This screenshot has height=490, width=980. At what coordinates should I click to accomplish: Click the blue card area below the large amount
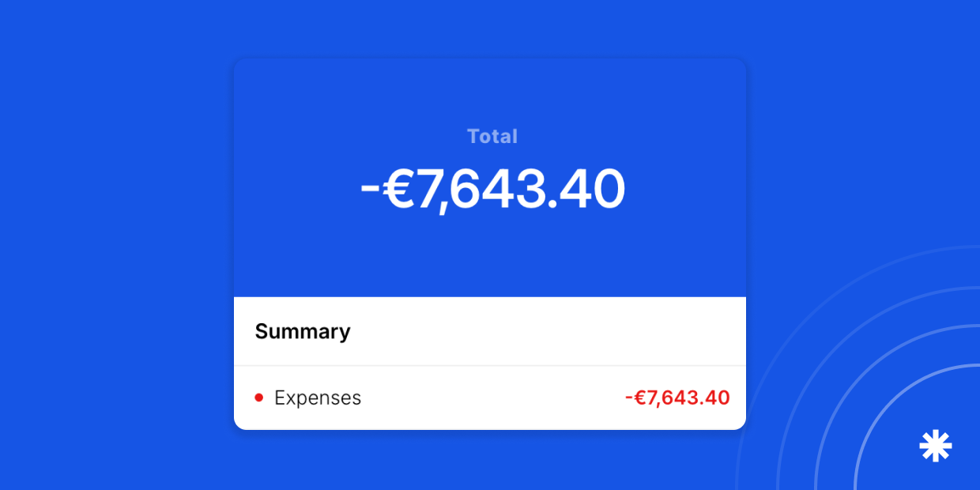[x=490, y=257]
